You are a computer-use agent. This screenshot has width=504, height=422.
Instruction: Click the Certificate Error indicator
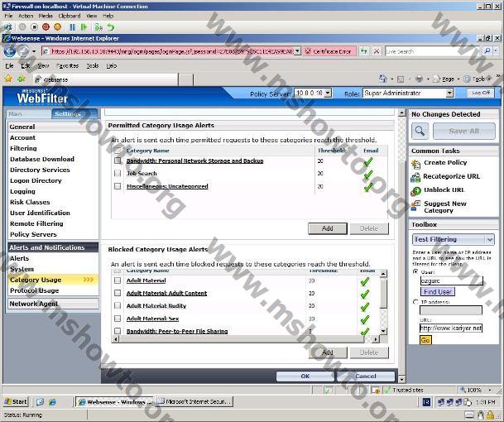(329, 51)
